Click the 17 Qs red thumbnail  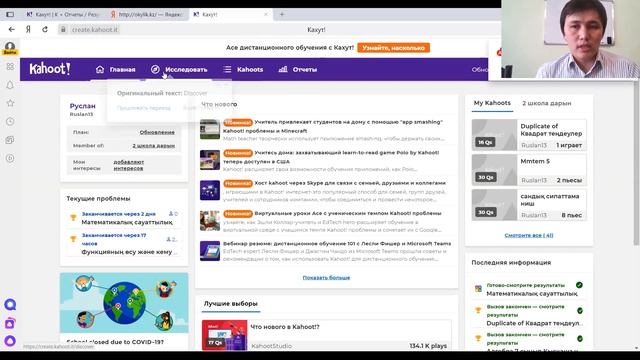[224, 335]
